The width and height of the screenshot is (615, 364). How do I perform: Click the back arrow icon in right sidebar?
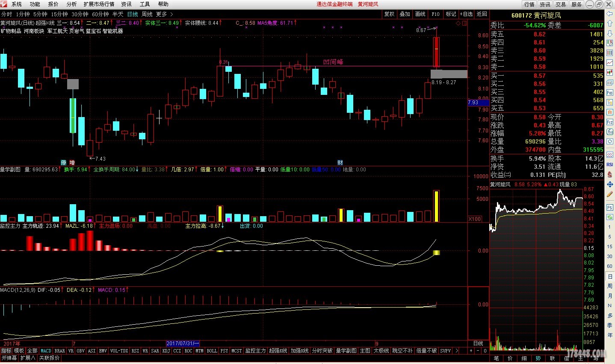[610, 13]
